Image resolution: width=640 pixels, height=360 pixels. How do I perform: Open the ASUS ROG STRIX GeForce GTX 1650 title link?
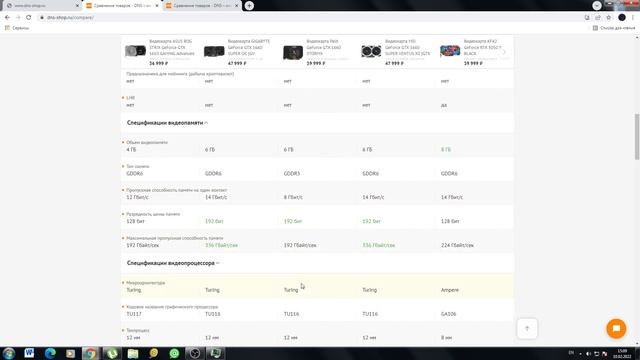172,47
